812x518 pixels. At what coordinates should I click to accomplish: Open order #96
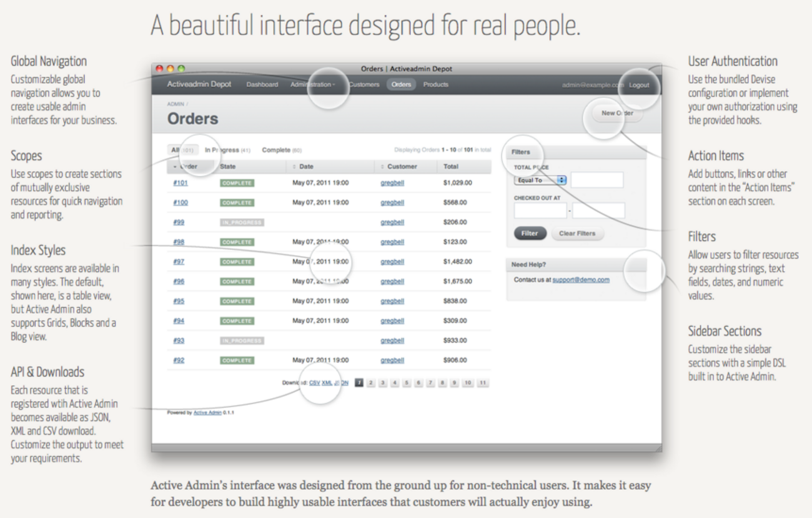click(179, 281)
